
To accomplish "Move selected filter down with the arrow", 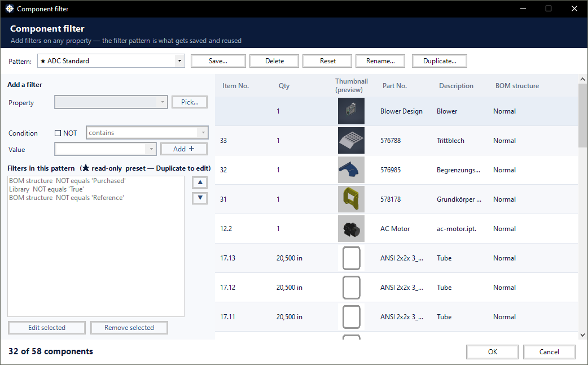I will pos(200,198).
